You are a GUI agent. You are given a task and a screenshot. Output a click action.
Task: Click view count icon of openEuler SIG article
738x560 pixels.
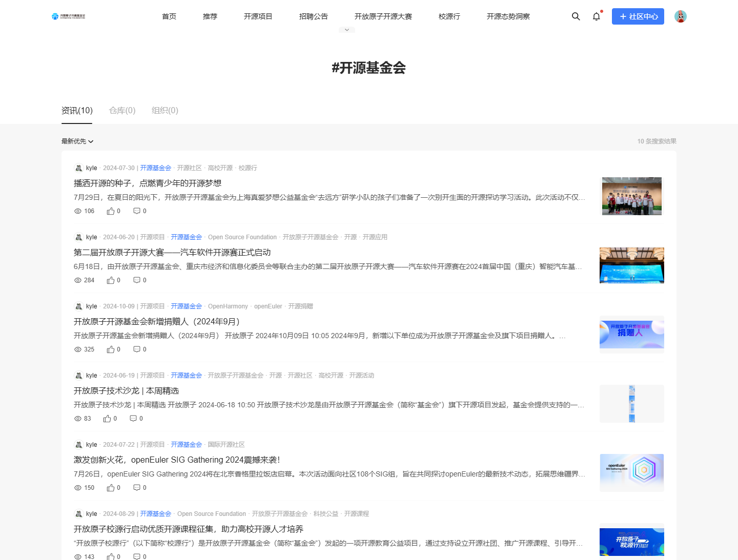[78, 488]
